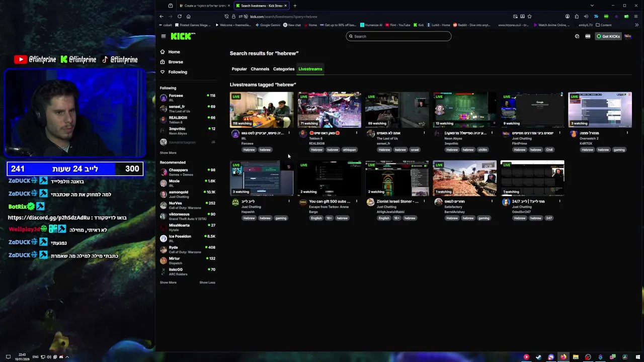Open BarrelAvishay channel avatar on stream card
Image resolution: width=644 pixels, height=362 pixels.
[x=438, y=202]
